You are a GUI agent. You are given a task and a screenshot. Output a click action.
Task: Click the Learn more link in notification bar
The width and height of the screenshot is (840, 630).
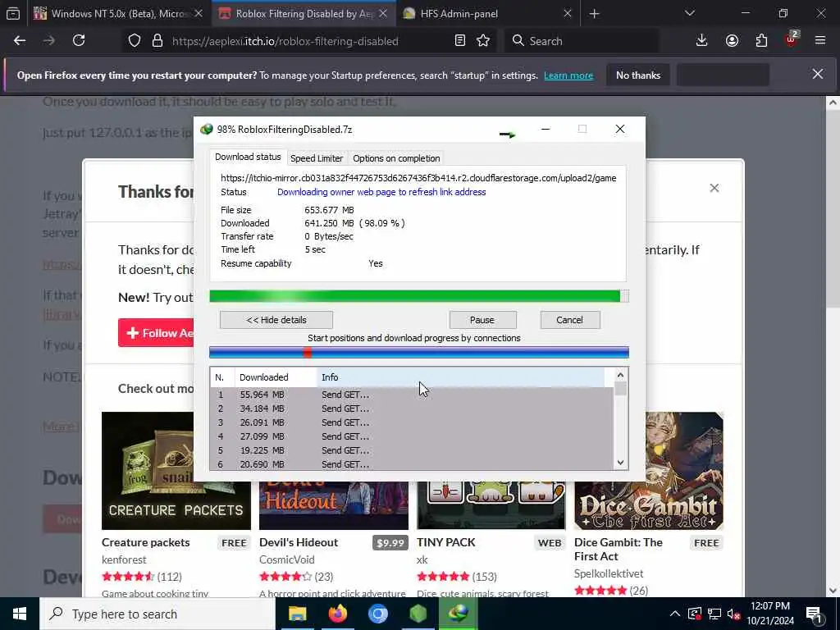coord(568,75)
